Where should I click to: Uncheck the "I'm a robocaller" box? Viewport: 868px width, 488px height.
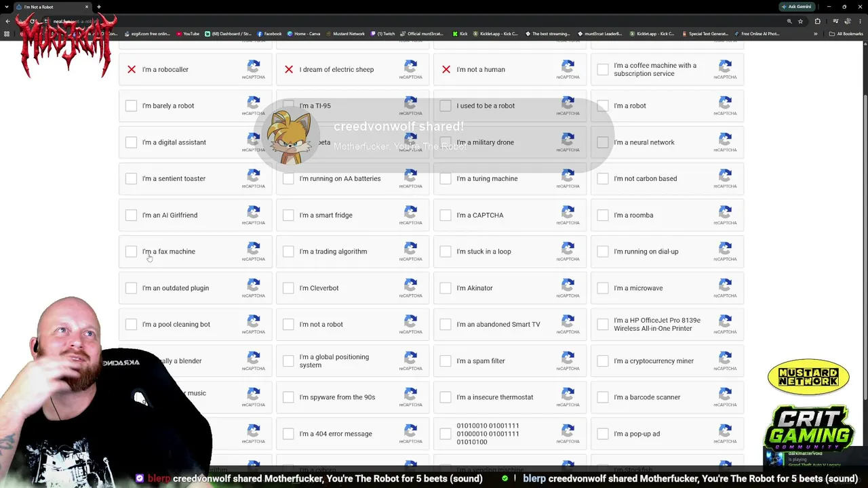tap(132, 69)
